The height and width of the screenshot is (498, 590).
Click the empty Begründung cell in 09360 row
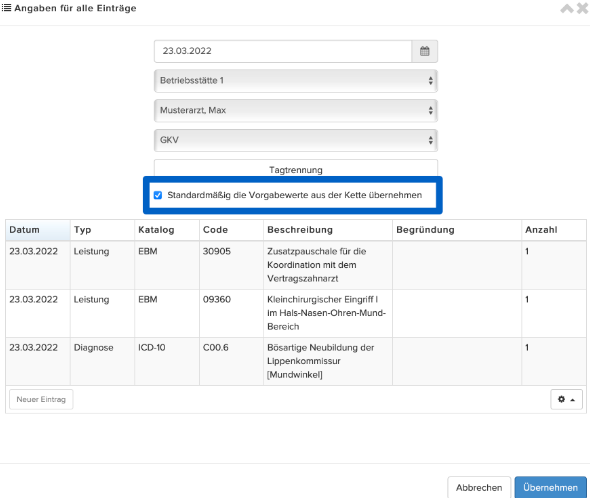(457, 313)
